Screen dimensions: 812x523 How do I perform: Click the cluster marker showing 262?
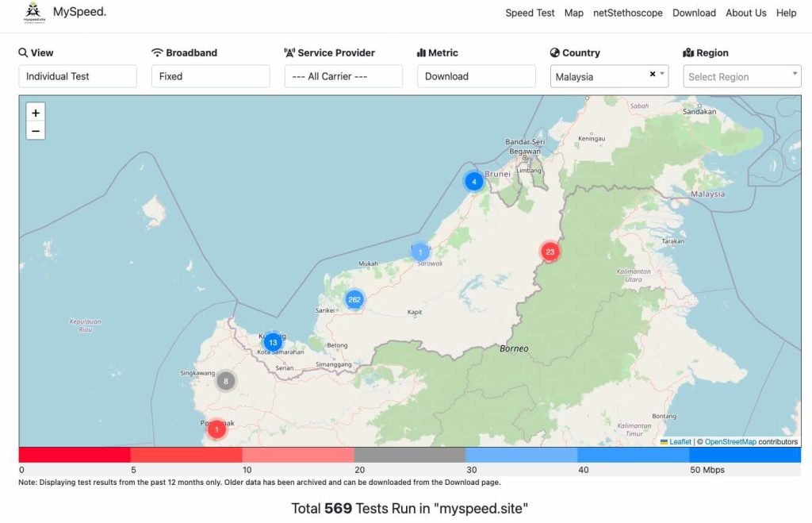[x=354, y=299]
